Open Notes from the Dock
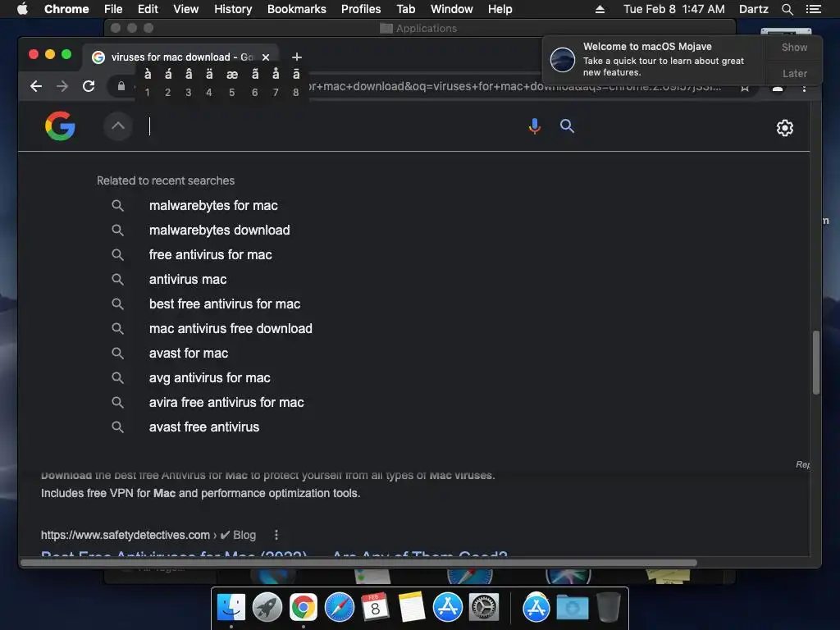The height and width of the screenshot is (630, 840). [412, 608]
